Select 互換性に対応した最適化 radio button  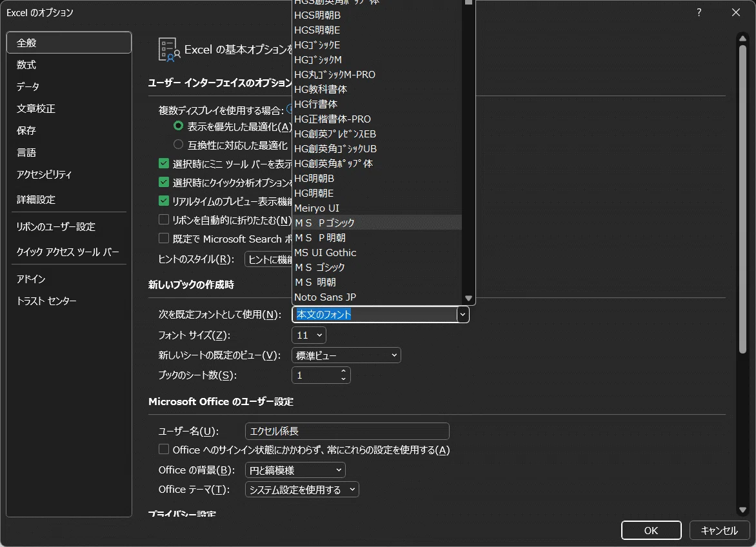click(179, 144)
